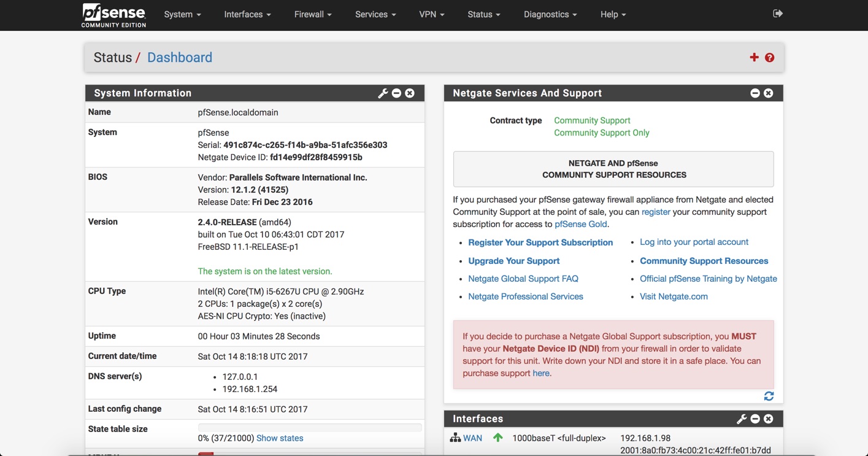Screen dimensions: 868x456
Task: Click the red plus to add dashboard widgets
Action: point(754,56)
